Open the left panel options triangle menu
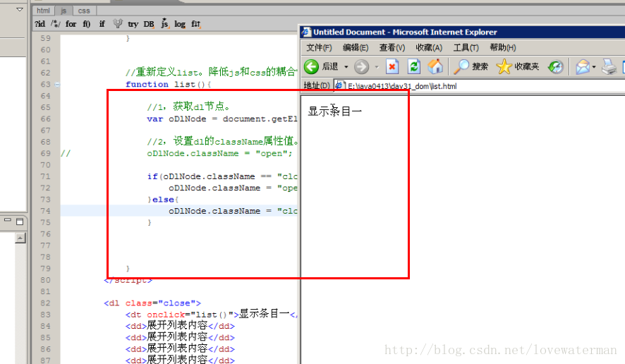 (x=20, y=9)
